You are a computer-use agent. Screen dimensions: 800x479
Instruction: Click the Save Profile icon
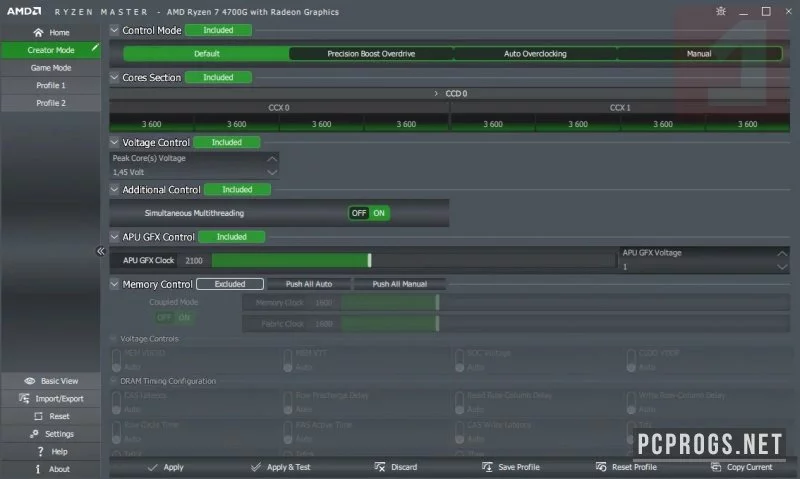pyautogui.click(x=487, y=467)
